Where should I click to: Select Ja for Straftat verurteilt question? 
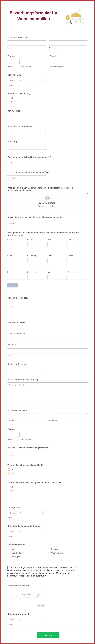(9, 487)
